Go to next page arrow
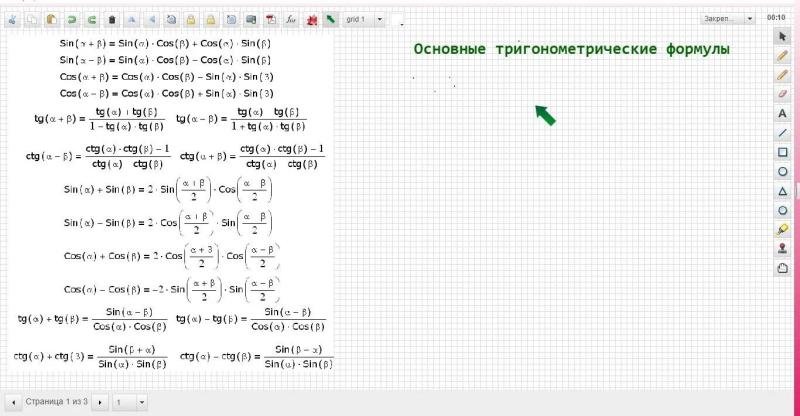Viewport: 800px width, 416px height. [x=100, y=402]
